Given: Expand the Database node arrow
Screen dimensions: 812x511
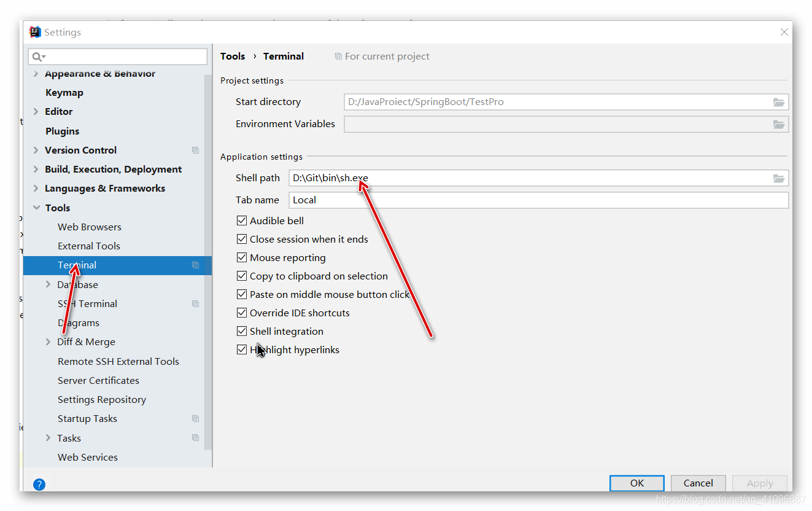Looking at the screenshot, I should [x=48, y=284].
